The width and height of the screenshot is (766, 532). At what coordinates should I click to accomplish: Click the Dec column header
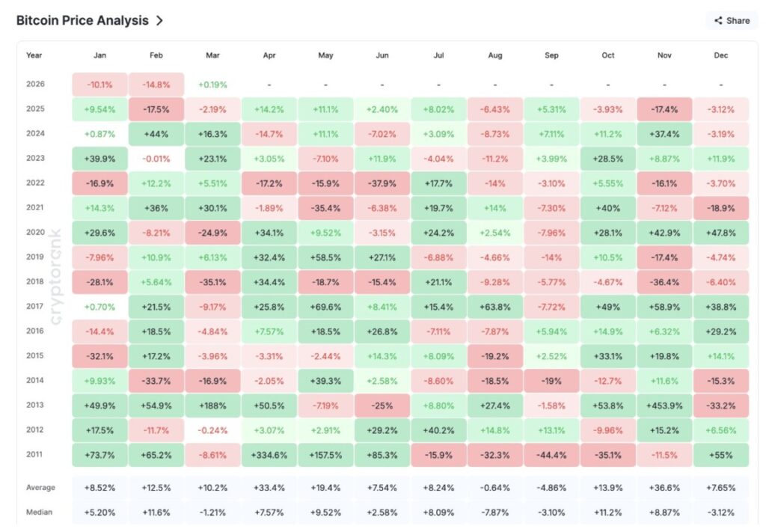point(720,55)
